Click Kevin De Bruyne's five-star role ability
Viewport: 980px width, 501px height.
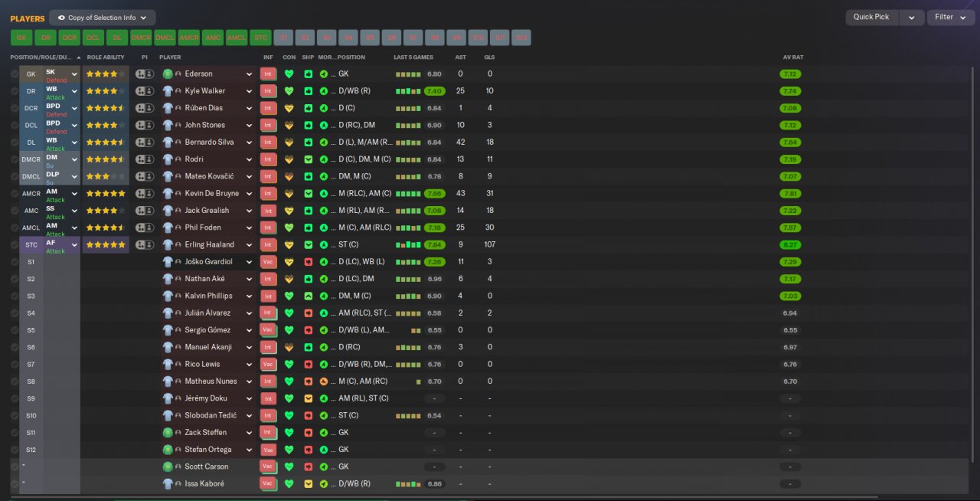[106, 194]
